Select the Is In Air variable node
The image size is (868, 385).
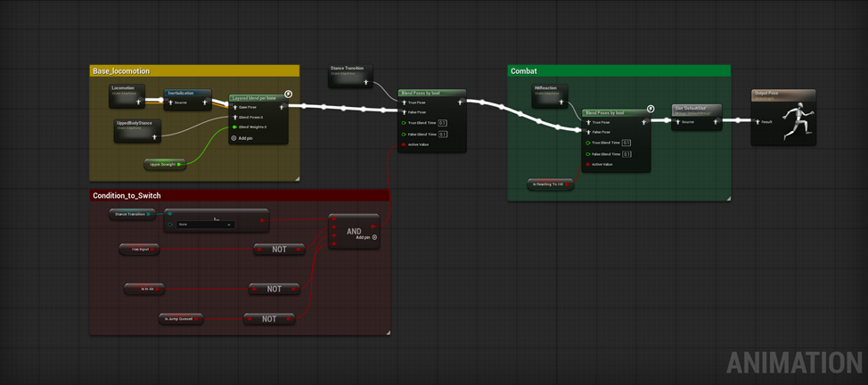pos(144,289)
